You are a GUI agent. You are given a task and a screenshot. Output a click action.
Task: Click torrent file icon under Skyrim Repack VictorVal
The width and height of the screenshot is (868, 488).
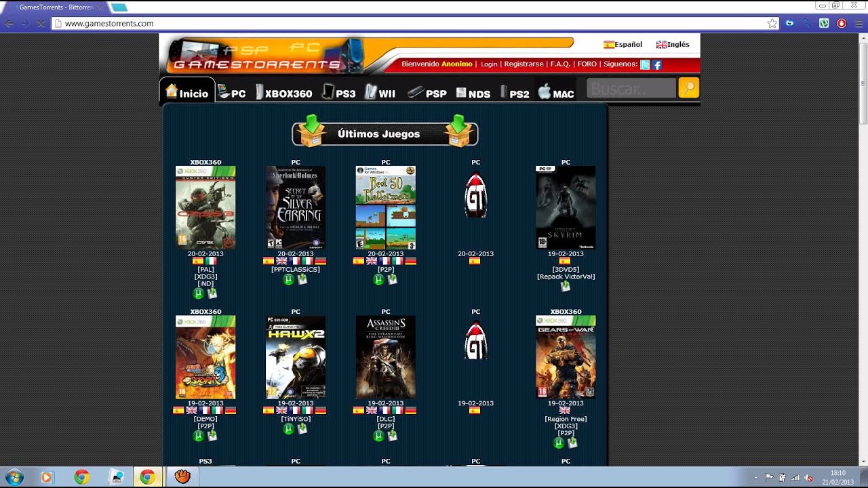click(566, 287)
